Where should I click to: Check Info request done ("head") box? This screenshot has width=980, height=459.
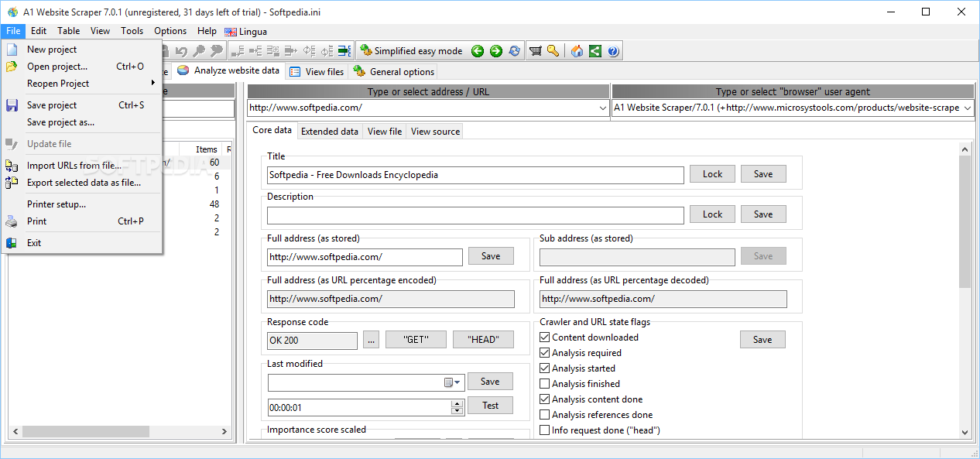[x=545, y=430]
